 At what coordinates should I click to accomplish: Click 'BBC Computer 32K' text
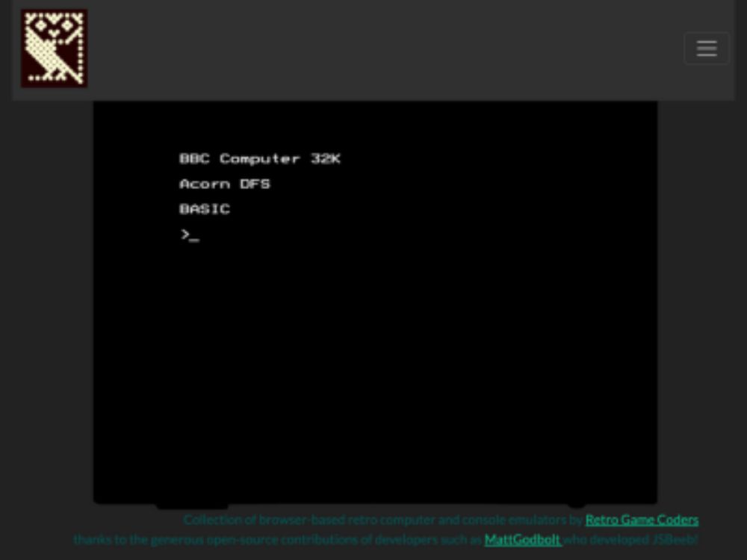coord(260,158)
